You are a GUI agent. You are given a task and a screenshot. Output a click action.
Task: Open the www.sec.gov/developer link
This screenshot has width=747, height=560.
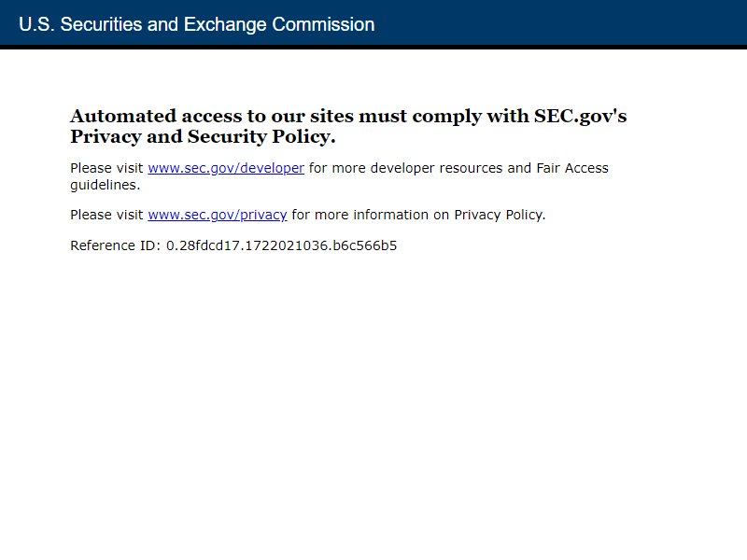[226, 168]
